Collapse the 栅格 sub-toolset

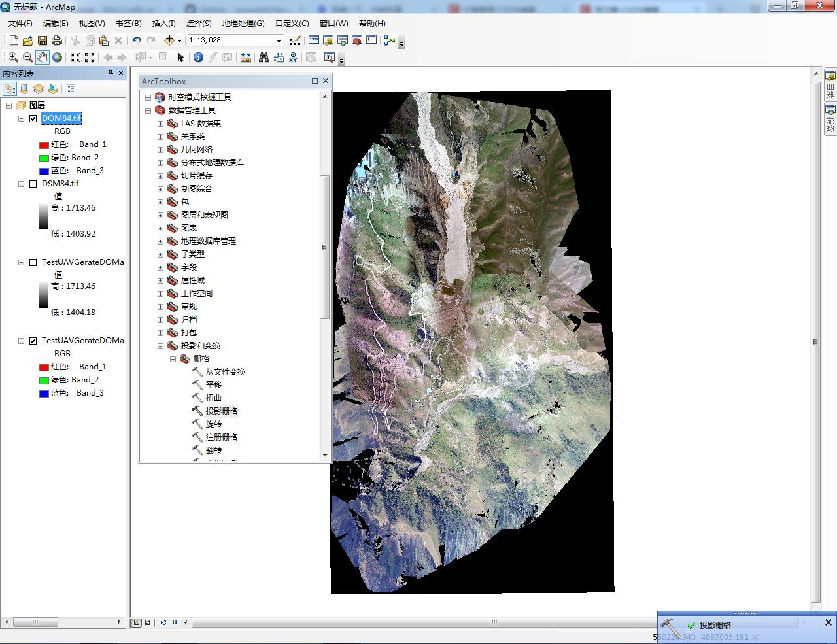point(173,359)
